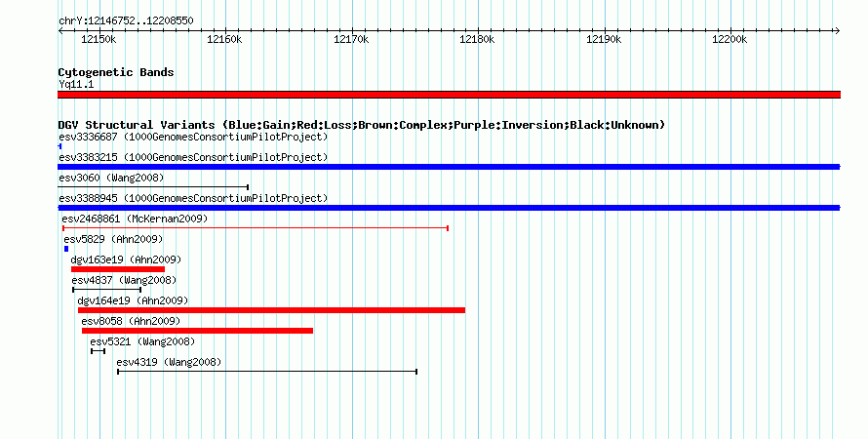Click the chrY:12146752..12208550 coordinate label
Image resolution: width=868 pixels, height=439 pixels.
coord(126,21)
